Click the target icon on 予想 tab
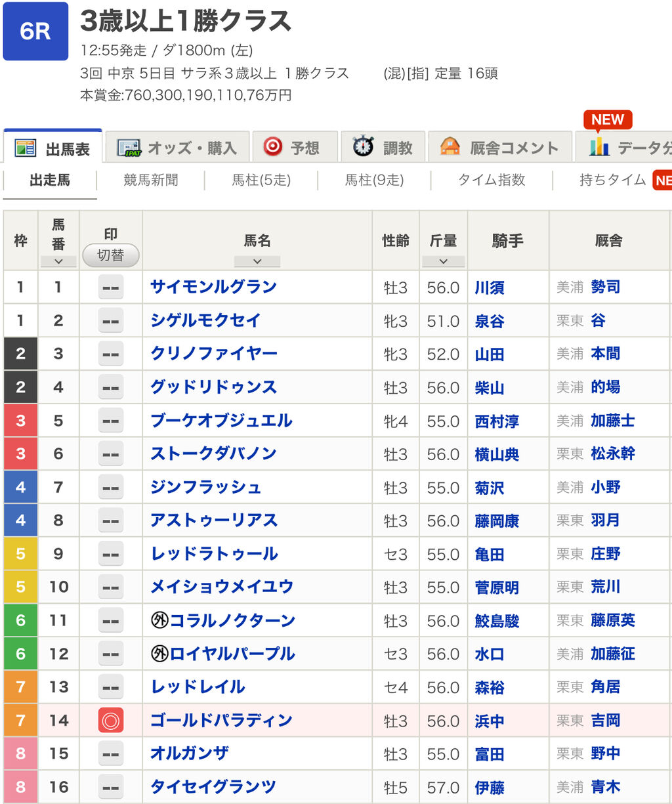 (272, 146)
